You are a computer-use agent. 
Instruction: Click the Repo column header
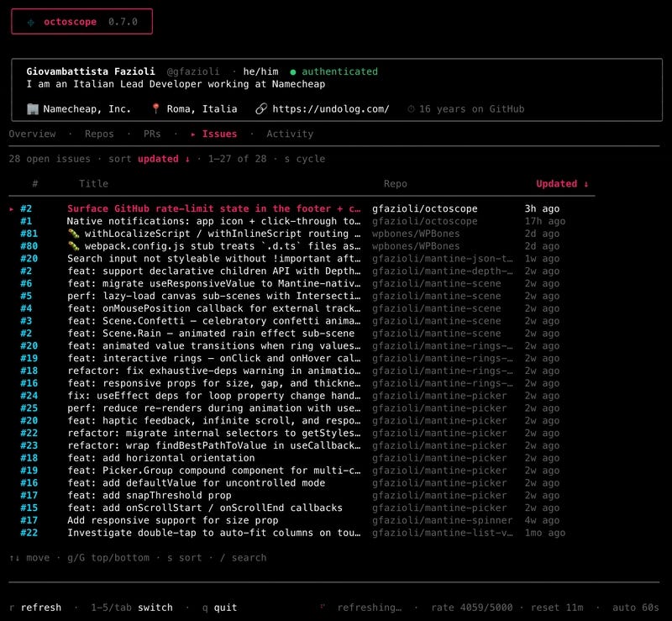click(x=395, y=183)
